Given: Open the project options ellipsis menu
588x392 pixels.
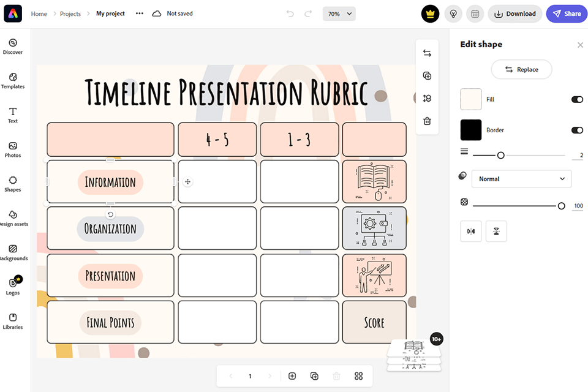Looking at the screenshot, I should coord(140,13).
